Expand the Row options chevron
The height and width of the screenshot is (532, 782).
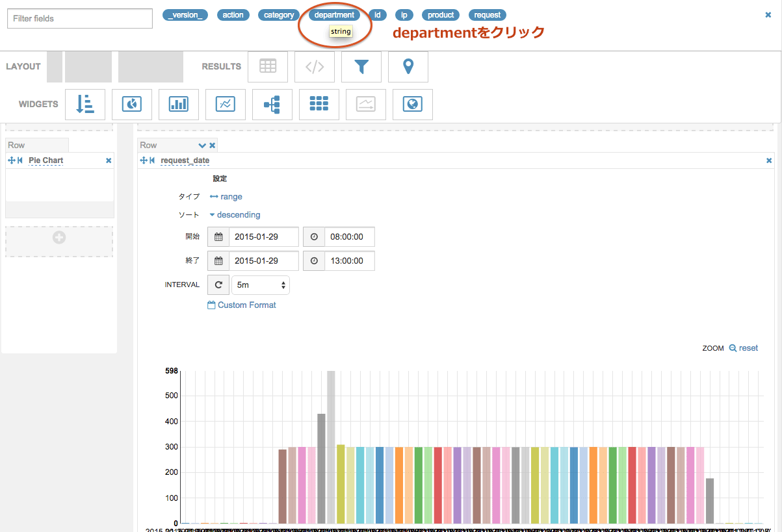coord(202,146)
